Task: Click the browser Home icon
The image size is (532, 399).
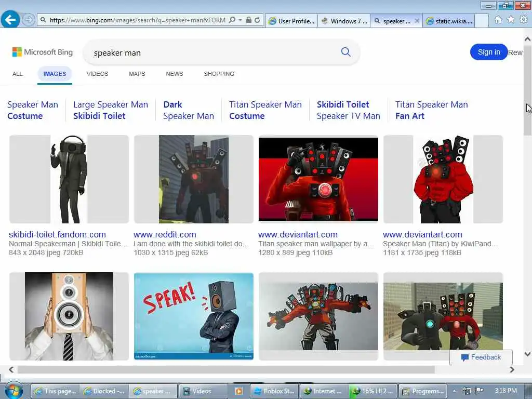Action: coord(498,20)
